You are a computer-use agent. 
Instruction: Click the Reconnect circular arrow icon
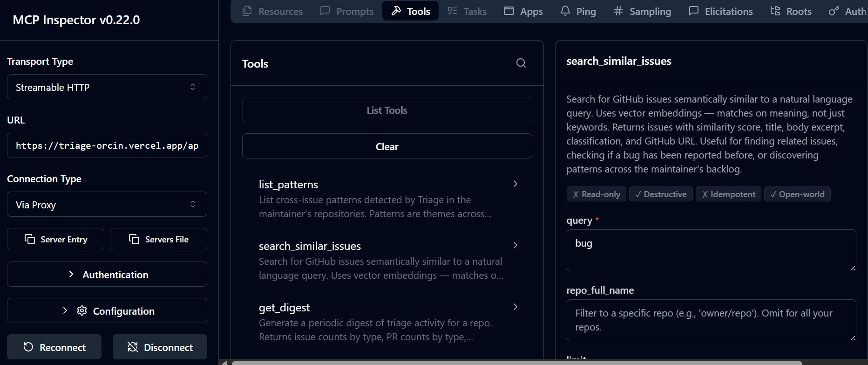click(28, 347)
